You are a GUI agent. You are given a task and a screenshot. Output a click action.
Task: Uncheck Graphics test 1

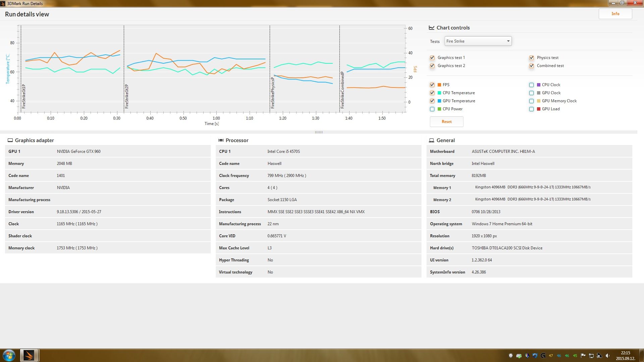pos(432,58)
